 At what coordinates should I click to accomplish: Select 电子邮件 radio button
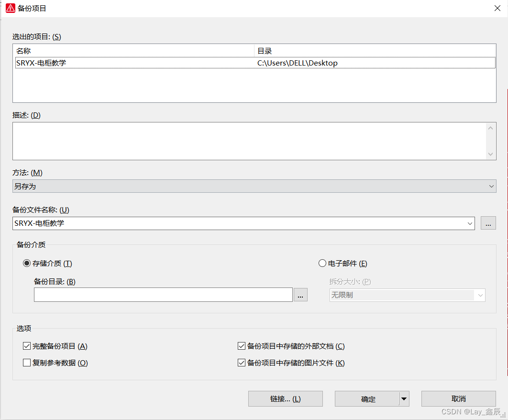pos(322,264)
